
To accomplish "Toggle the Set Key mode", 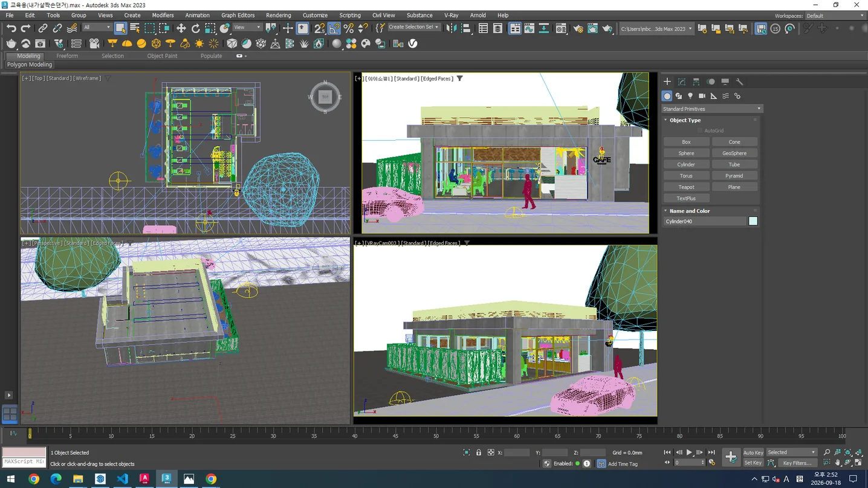I will pos(753,463).
